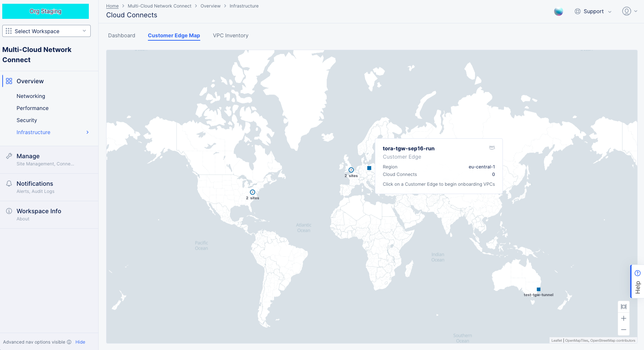Open the user account profile icon
The width and height of the screenshot is (644, 350).
coord(627,11)
